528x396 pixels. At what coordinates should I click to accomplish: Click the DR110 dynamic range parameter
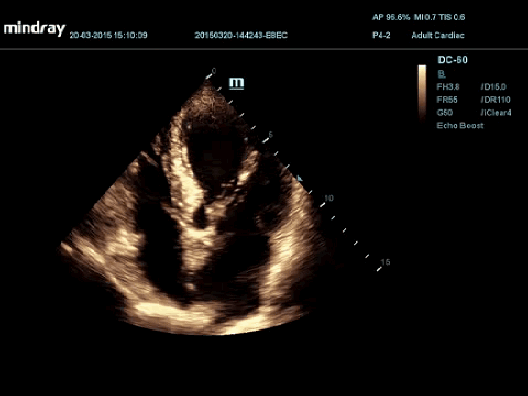tap(495, 100)
